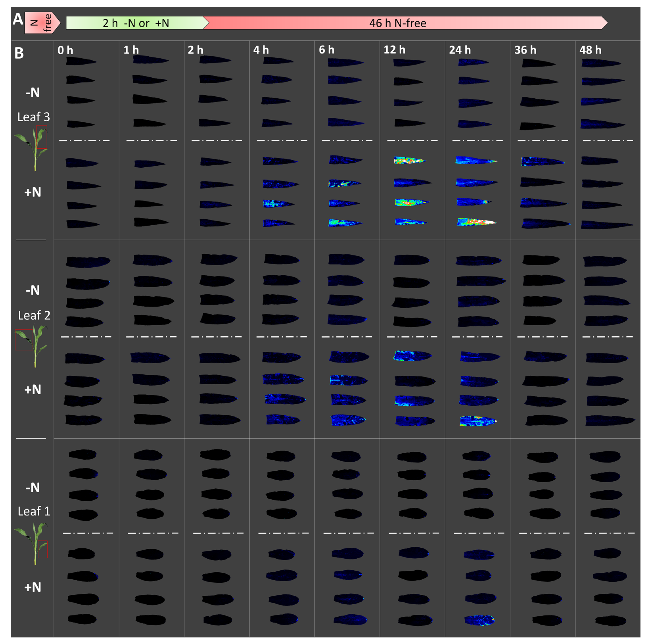Select the '12 h' column header
This screenshot has height=644, width=648.
point(394,50)
